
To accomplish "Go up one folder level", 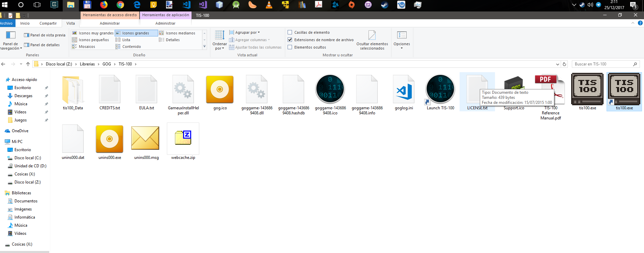I will [28, 64].
